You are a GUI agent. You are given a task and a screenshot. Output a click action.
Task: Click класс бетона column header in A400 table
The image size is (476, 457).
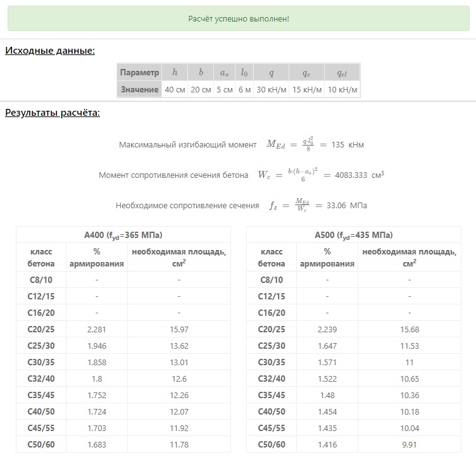click(x=41, y=257)
